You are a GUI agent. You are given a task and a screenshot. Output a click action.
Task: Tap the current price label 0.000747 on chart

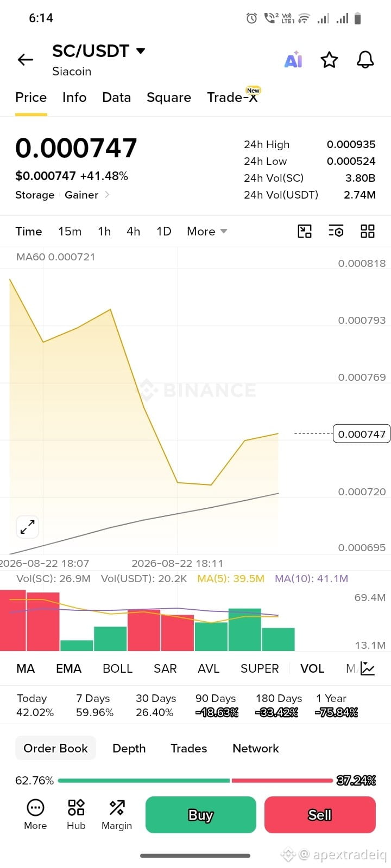coord(362,434)
